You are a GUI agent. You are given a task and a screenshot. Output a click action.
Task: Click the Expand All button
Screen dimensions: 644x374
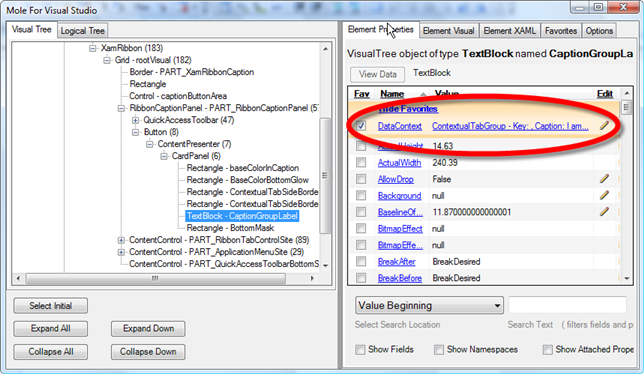click(x=51, y=329)
